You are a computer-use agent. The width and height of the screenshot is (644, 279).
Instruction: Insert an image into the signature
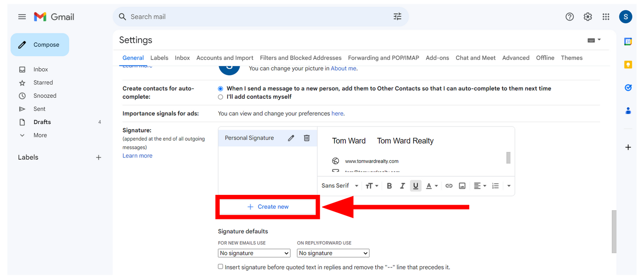click(462, 186)
